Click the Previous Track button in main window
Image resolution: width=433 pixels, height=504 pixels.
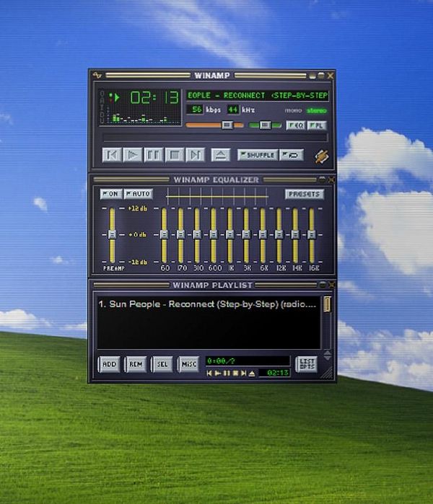tap(112, 155)
